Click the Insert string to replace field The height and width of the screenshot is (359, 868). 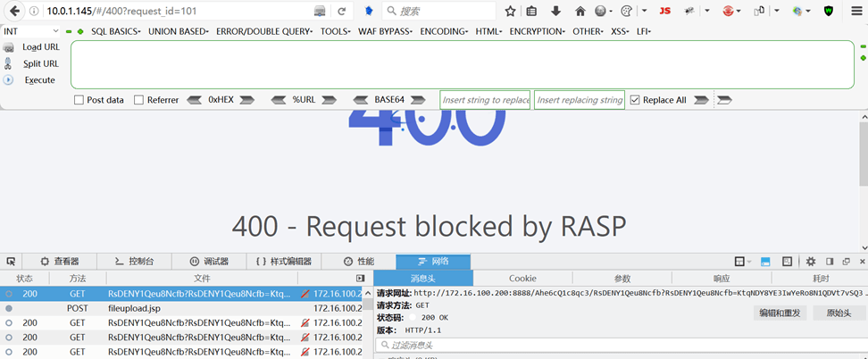click(x=485, y=100)
